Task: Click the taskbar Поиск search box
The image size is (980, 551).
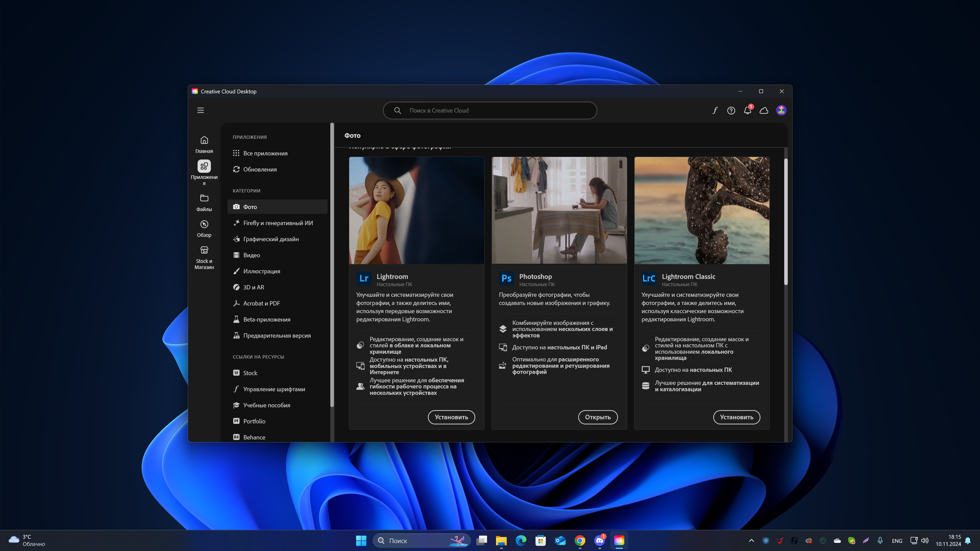Action: 421,540
